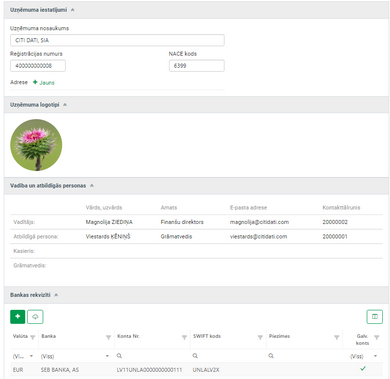Screen dimensions: 390x379
Task: Click the Grāmatvedis position cell for Viestards
Action: coord(176,237)
